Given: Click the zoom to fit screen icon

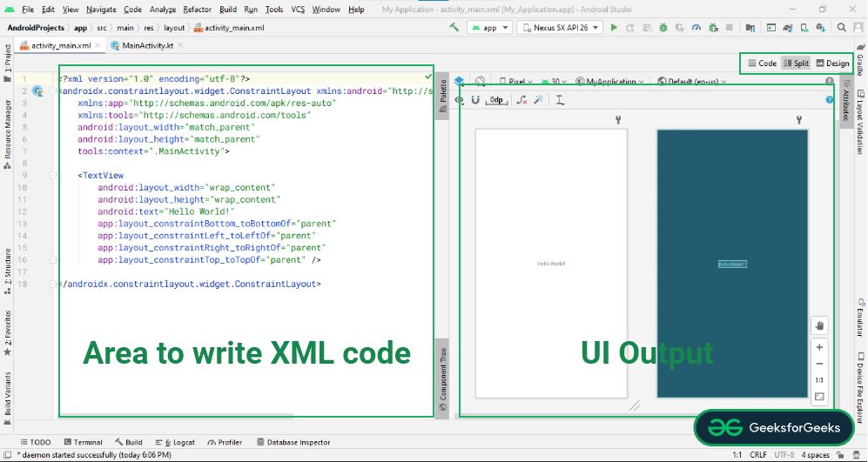Looking at the screenshot, I should coord(819,397).
